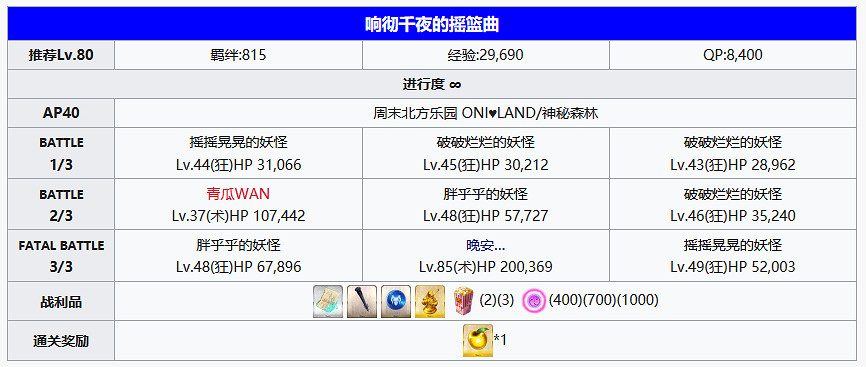Click Lv.49(狂)HP 52,003 stat text
The height and width of the screenshot is (367, 866).
coord(733,268)
